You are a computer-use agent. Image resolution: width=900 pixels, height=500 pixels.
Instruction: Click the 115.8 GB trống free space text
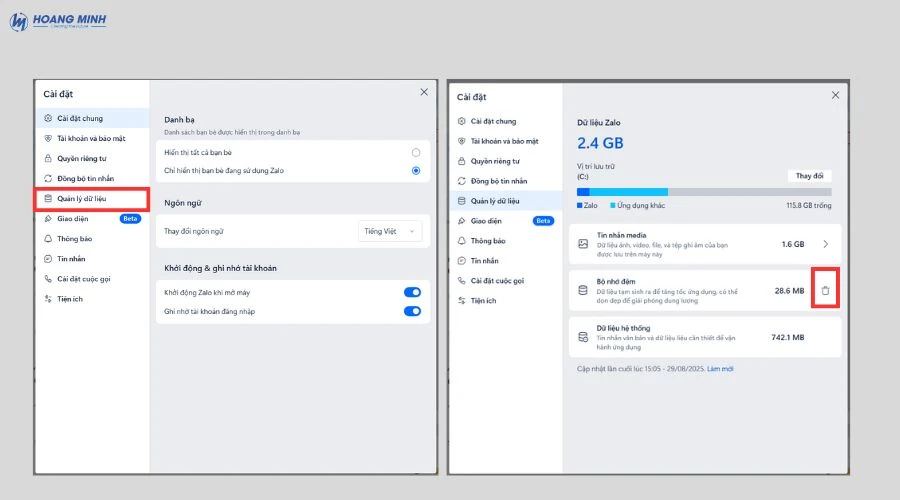click(x=809, y=206)
